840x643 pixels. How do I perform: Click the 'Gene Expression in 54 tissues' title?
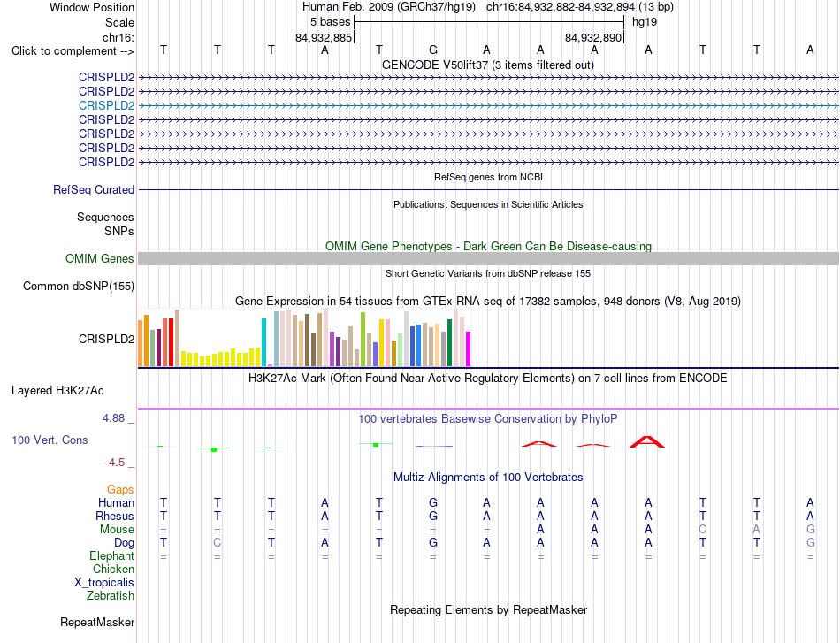pyautogui.click(x=488, y=301)
